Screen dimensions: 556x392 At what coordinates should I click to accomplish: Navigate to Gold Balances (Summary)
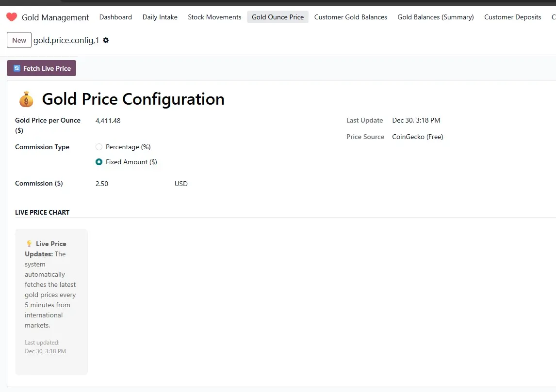435,17
